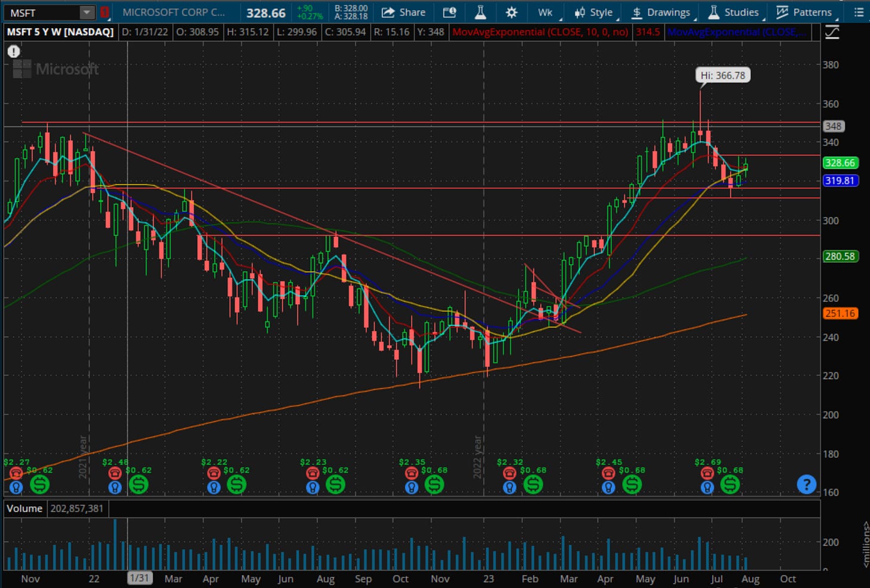
Task: Click the C: 305.94 close value
Action: tap(345, 32)
